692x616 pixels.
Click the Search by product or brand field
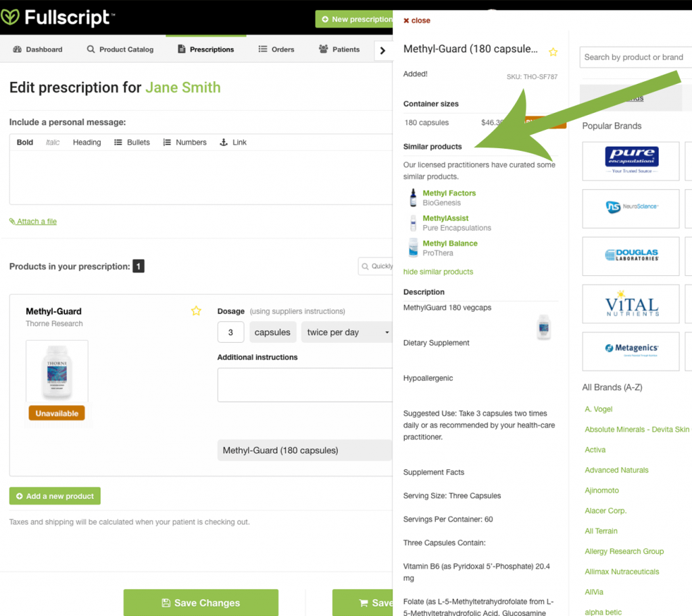point(635,57)
